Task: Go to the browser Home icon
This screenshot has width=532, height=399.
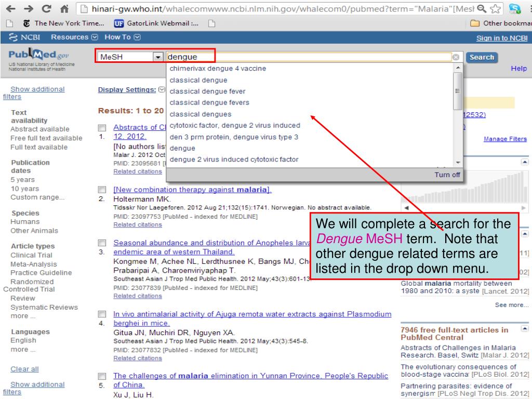Action: click(x=64, y=8)
